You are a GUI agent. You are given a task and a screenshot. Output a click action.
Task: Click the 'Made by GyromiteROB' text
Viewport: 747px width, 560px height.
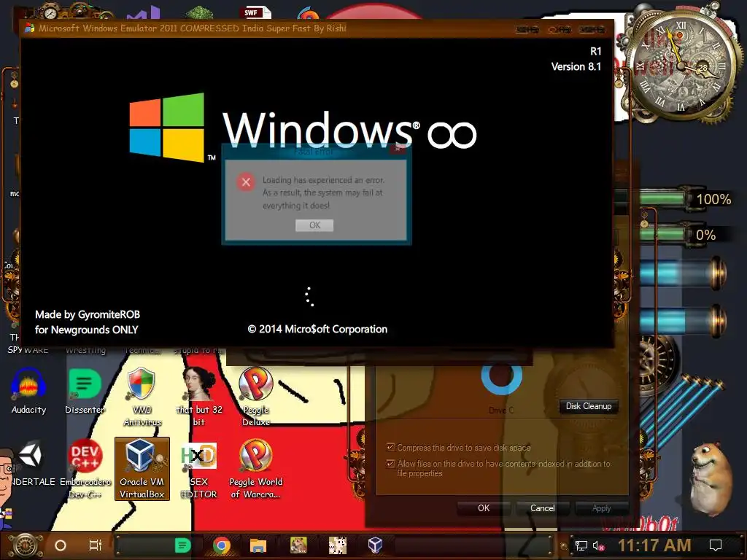[88, 315]
